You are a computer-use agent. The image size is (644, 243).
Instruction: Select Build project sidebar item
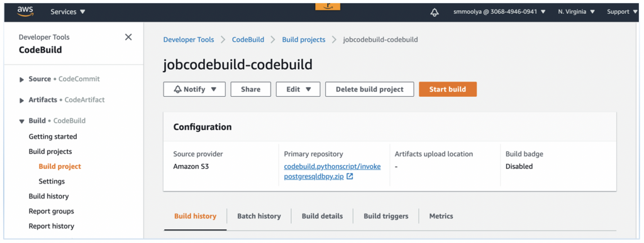(x=60, y=166)
